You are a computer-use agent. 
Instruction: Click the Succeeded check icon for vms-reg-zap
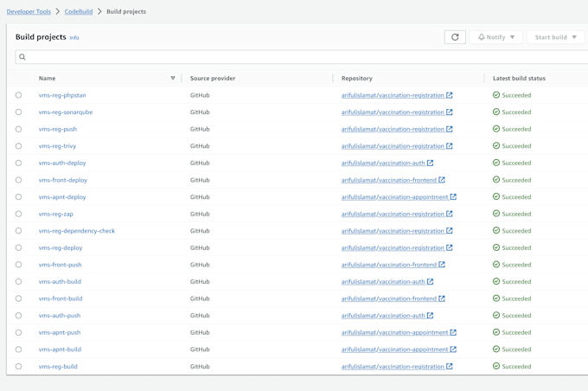[x=496, y=214]
